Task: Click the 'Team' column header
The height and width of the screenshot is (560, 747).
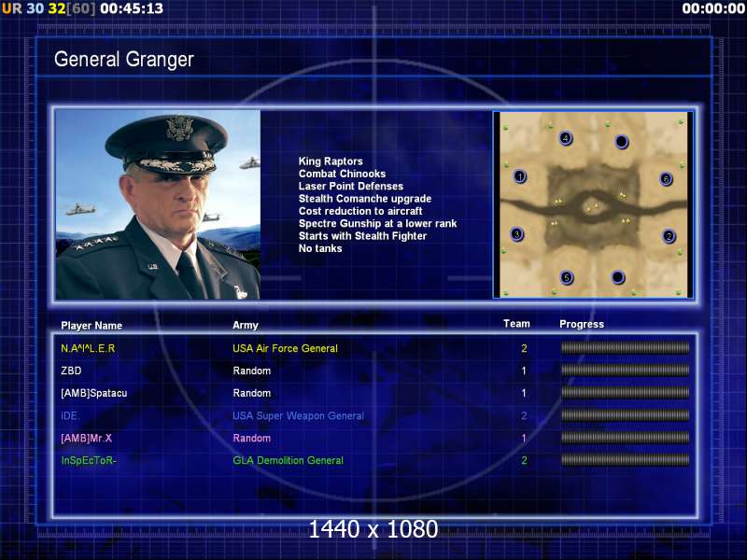Action: (x=516, y=324)
